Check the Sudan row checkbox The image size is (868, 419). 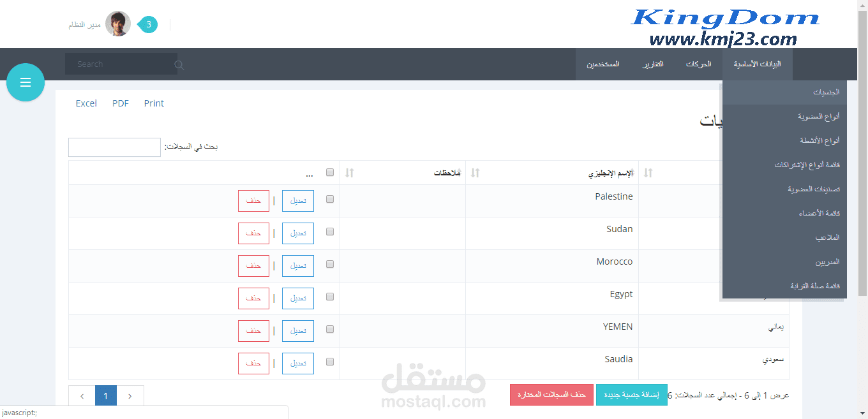click(330, 232)
